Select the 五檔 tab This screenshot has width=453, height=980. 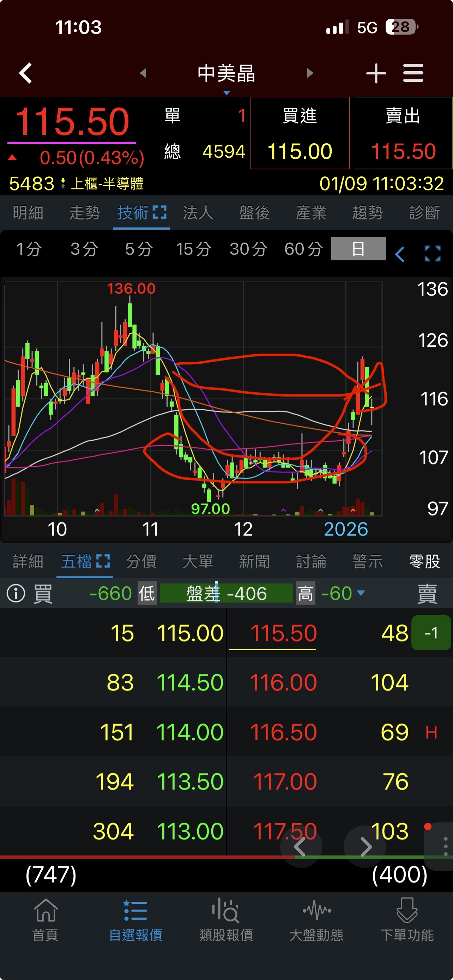point(77,561)
